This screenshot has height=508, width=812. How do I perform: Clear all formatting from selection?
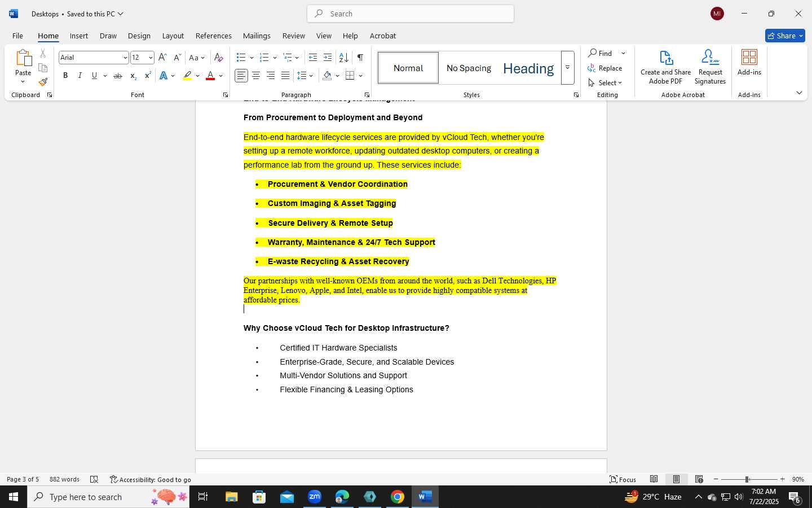pos(219,58)
